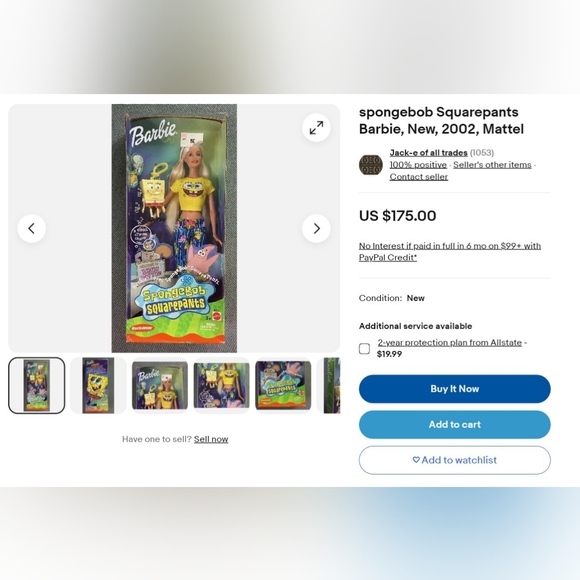This screenshot has width=580, height=580.
Task: View the Barbie logo close-up thumbnail
Action: click(x=160, y=385)
